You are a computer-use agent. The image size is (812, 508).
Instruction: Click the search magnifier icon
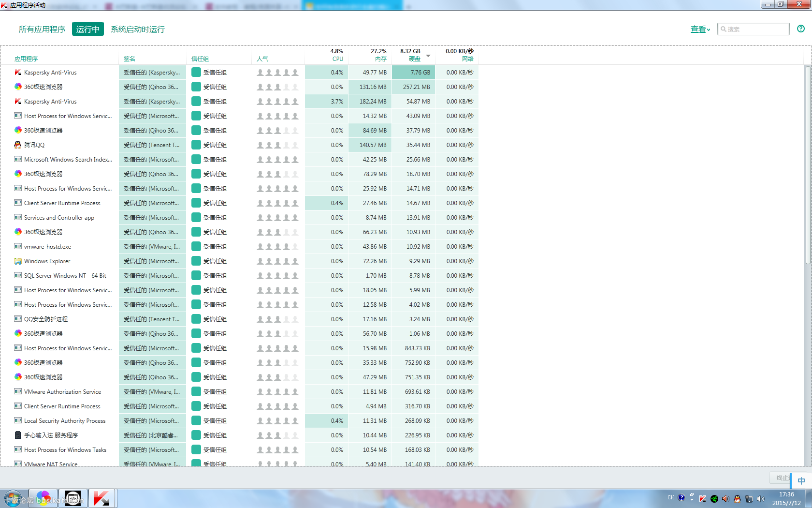[x=724, y=29]
